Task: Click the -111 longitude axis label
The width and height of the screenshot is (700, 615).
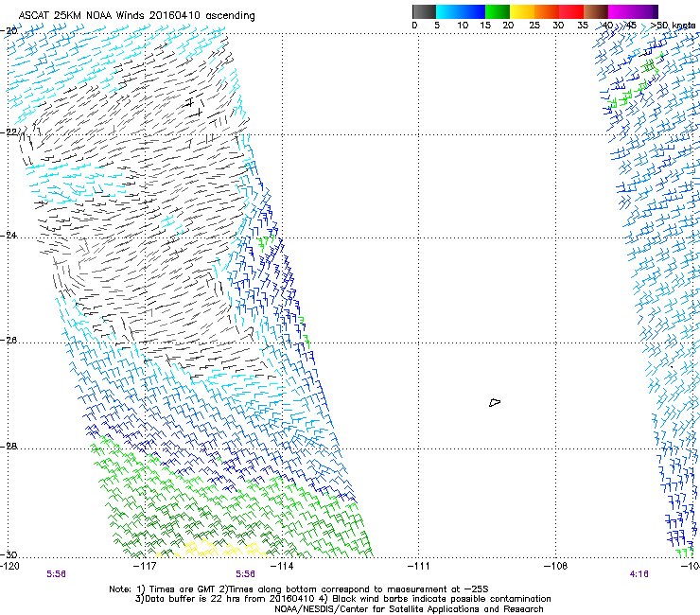Action: (419, 567)
